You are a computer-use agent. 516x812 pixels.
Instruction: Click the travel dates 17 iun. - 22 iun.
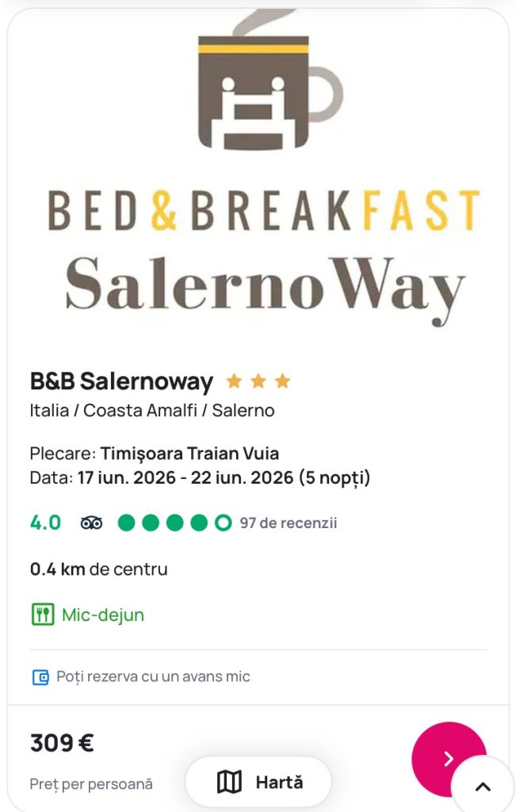pos(224,478)
